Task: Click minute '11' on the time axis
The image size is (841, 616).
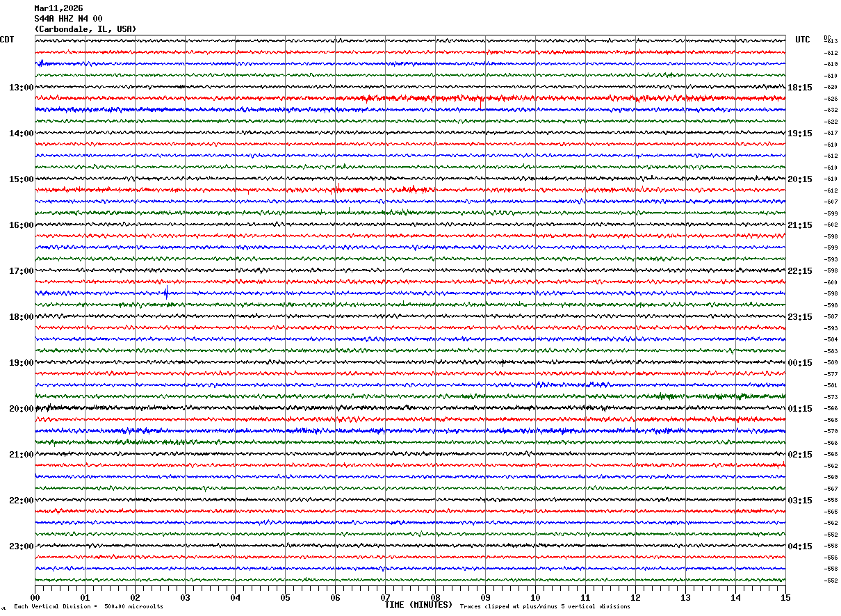Action: coord(585,597)
